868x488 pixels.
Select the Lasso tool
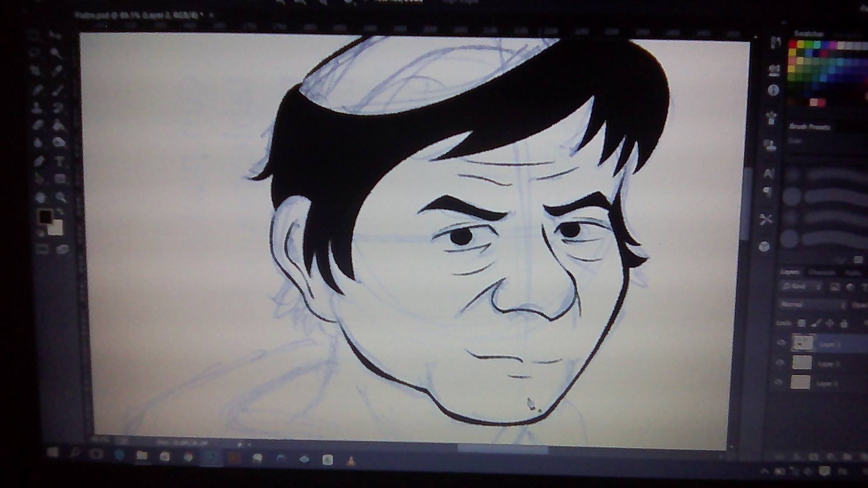pos(35,53)
